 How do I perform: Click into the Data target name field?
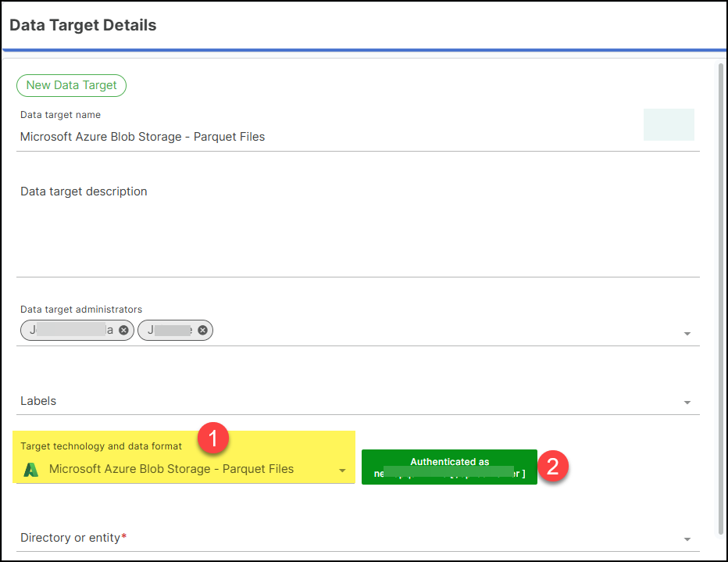pyautogui.click(x=312, y=137)
